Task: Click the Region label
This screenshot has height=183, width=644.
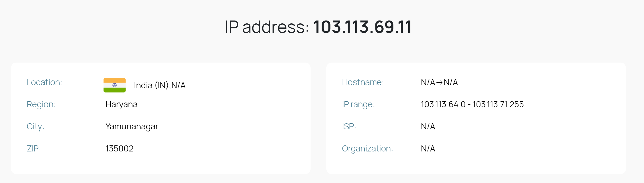Action: (x=41, y=104)
